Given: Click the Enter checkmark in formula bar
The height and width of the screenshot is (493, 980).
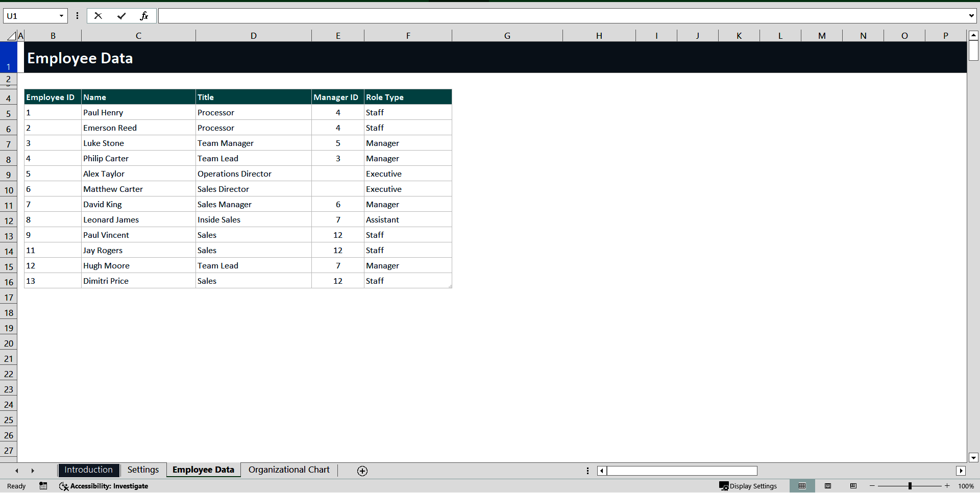Looking at the screenshot, I should pos(121,16).
